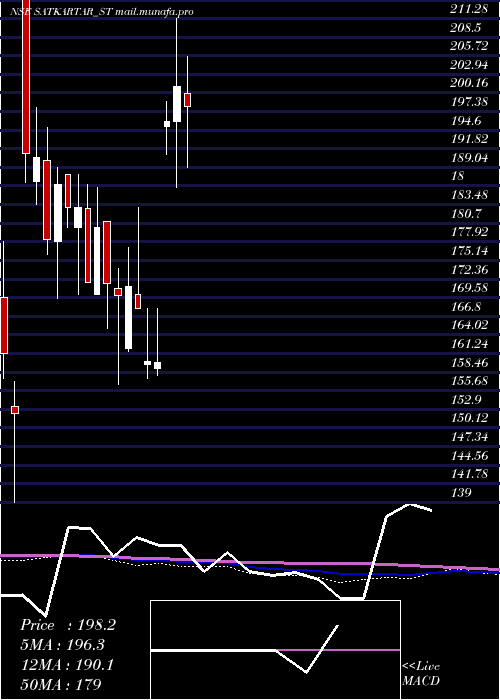This screenshot has height=700, width=500.
Task: Click the 189.04 price axis label
Action: point(469,158)
